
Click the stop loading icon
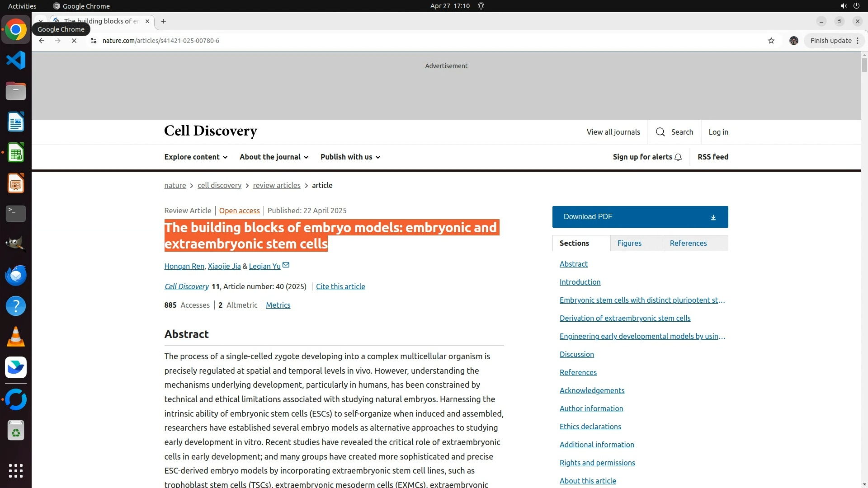pyautogui.click(x=74, y=41)
